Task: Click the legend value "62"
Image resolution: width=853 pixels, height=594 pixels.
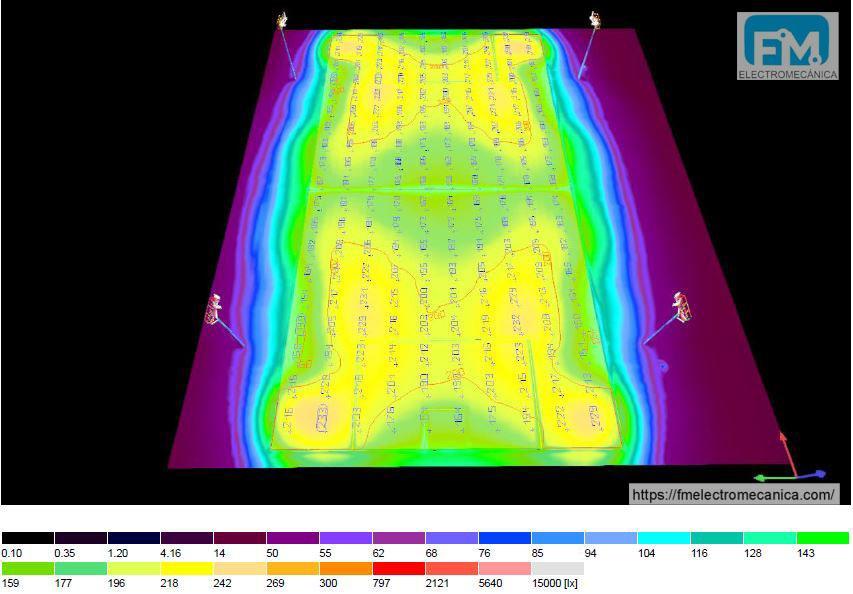Action: click(379, 553)
